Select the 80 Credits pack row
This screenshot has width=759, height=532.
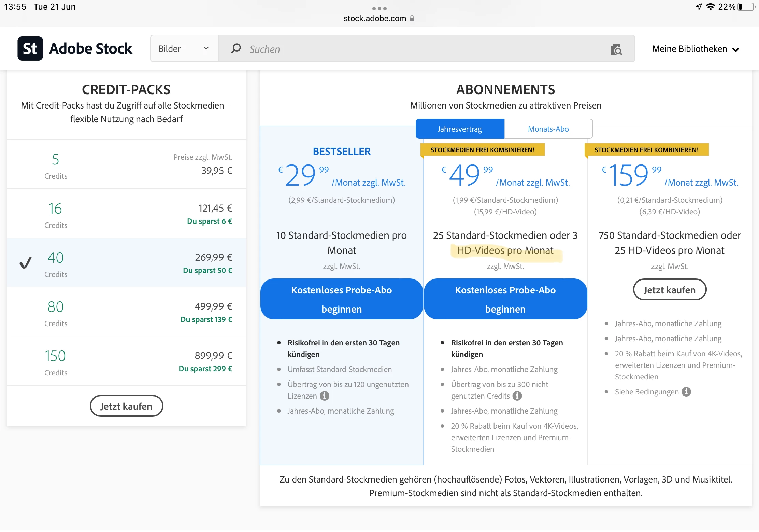coord(126,312)
